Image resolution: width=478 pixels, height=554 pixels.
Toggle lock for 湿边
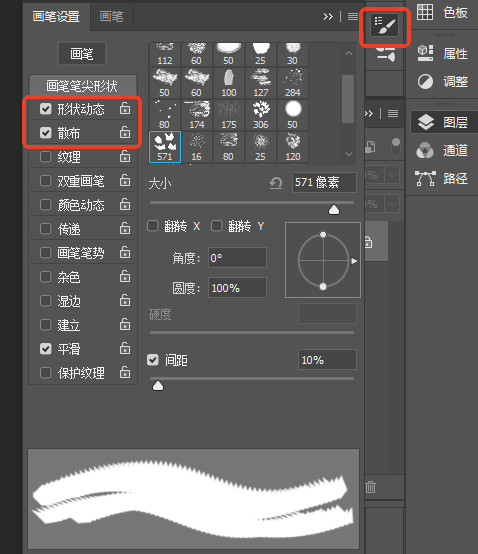coord(125,301)
